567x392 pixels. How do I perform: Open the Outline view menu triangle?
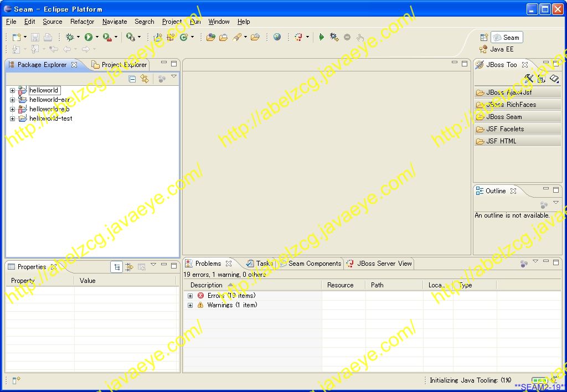point(556,203)
